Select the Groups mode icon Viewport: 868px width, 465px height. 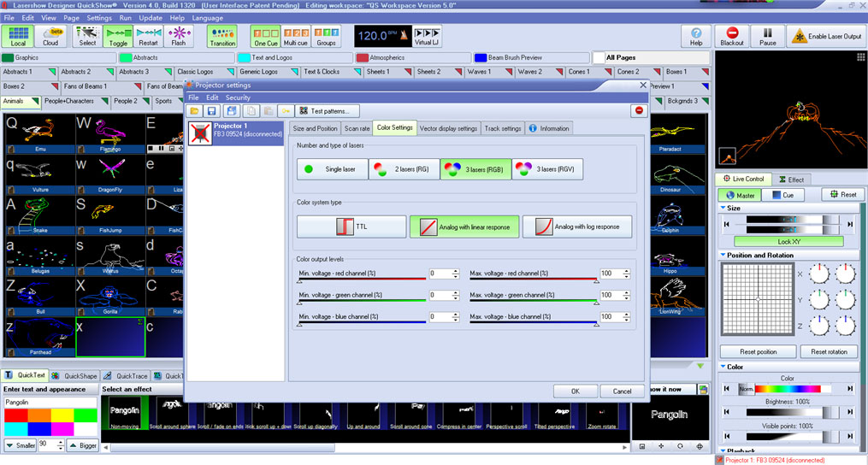326,36
